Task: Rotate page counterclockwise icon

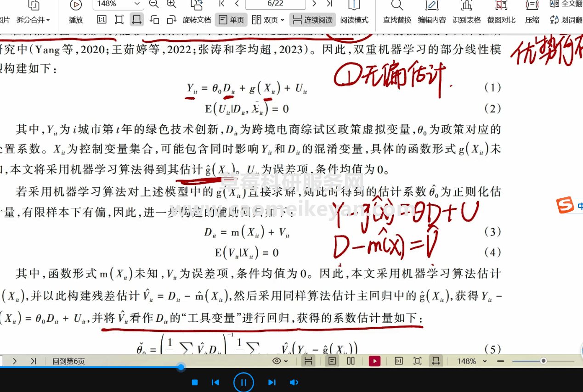Action: (x=154, y=20)
